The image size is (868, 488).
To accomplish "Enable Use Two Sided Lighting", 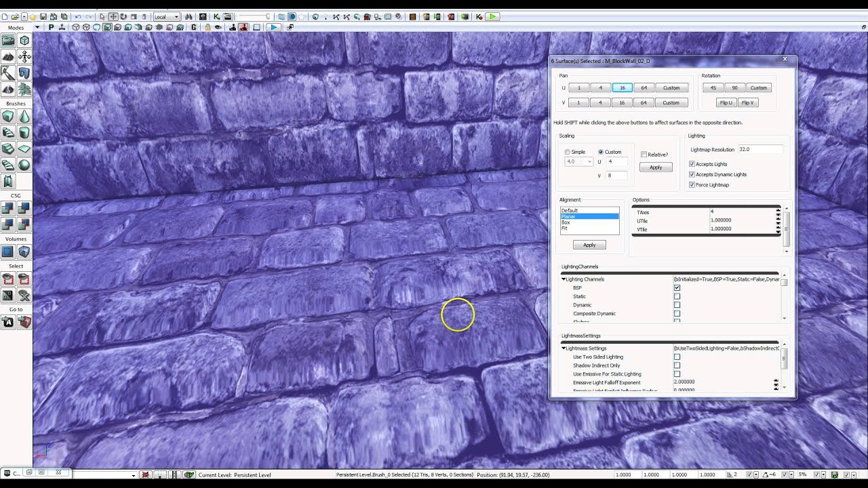I will (677, 357).
